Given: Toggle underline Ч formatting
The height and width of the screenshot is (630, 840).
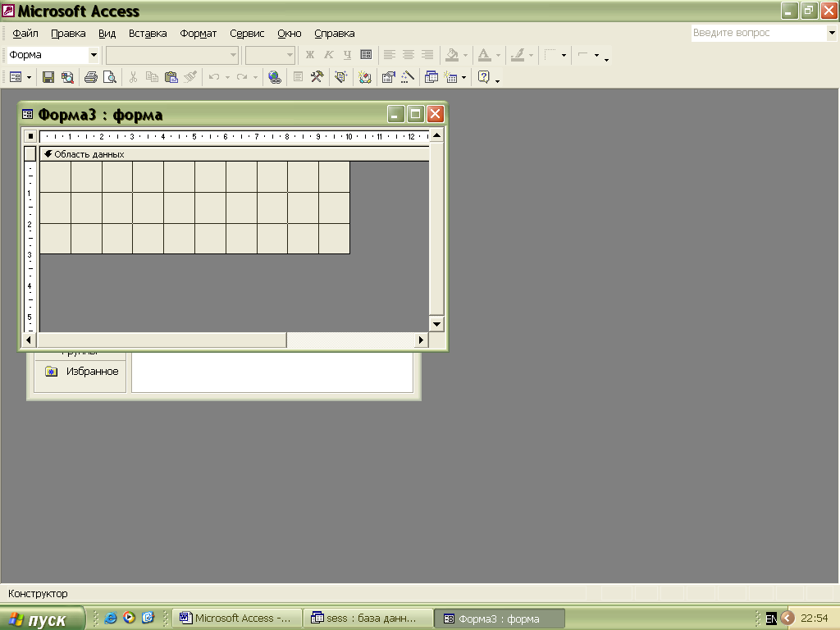Looking at the screenshot, I should coord(347,55).
